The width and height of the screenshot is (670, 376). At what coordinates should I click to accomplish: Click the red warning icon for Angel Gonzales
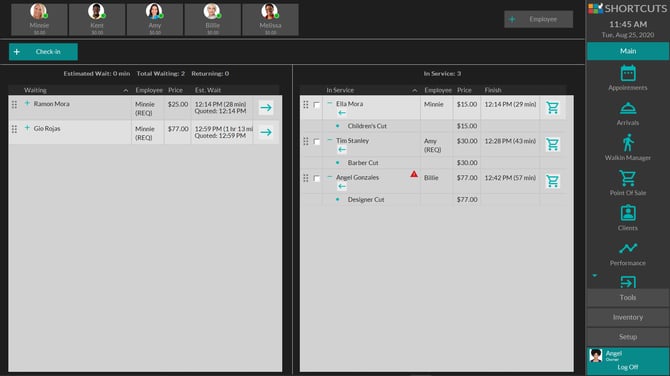414,174
